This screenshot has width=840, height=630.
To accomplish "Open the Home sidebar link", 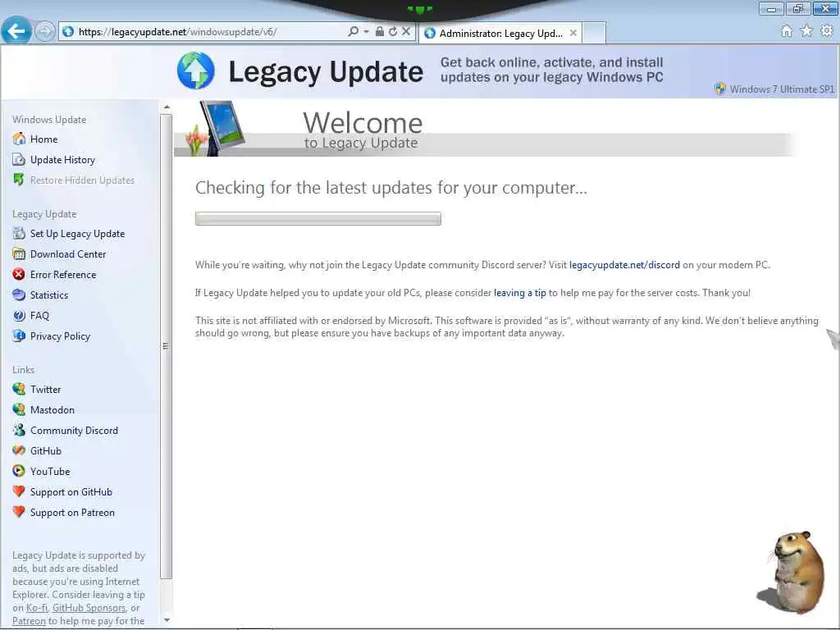I will coord(44,139).
